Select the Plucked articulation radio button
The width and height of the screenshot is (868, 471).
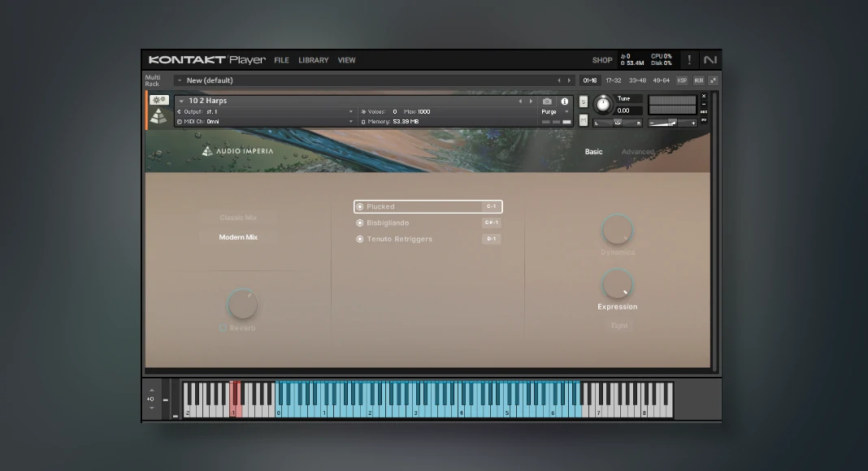point(360,207)
